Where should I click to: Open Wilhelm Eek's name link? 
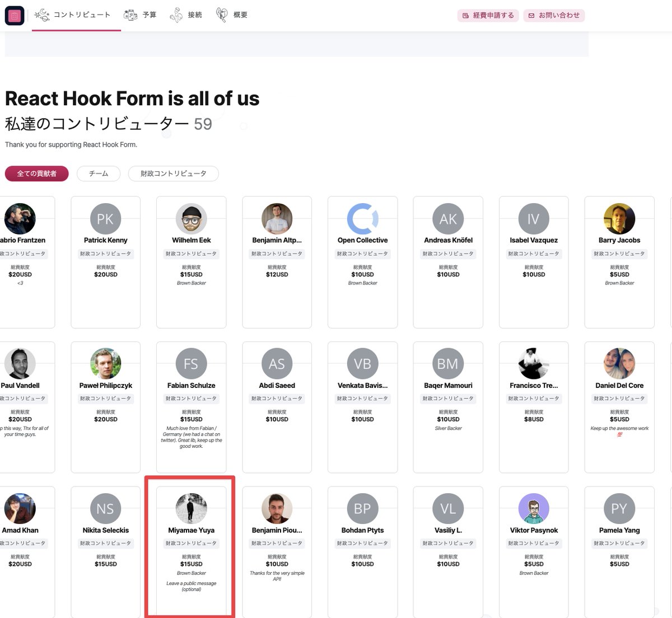191,240
